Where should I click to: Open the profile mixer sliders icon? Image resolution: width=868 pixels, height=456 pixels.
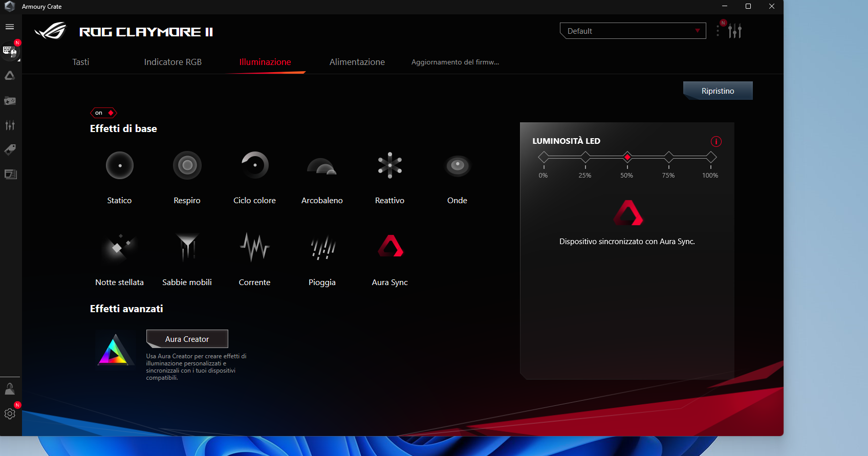click(735, 31)
